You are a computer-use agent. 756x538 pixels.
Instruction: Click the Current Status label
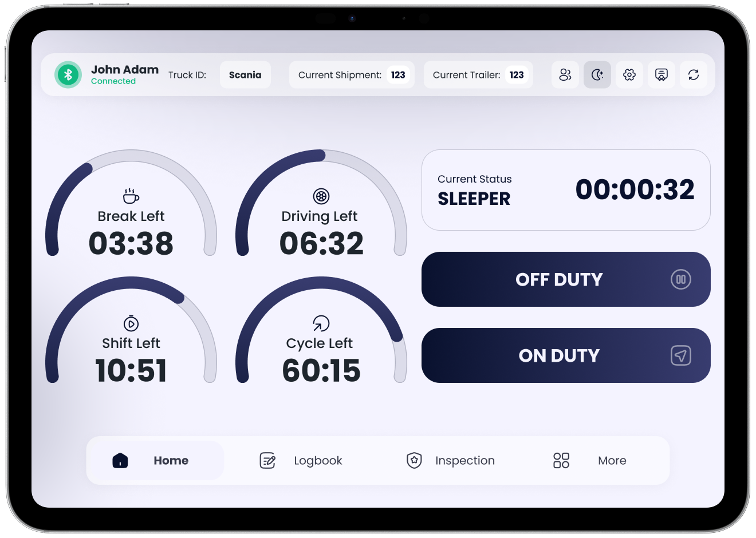tap(475, 179)
